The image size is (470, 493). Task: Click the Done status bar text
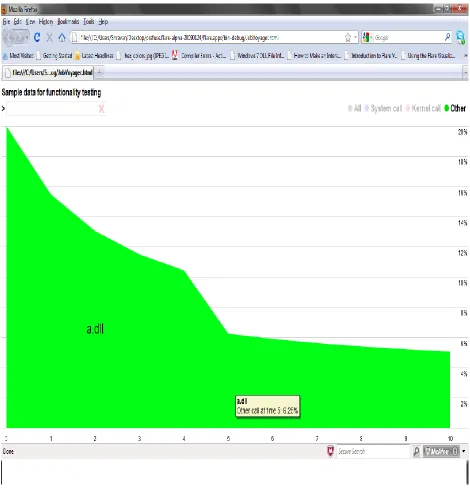point(8,451)
